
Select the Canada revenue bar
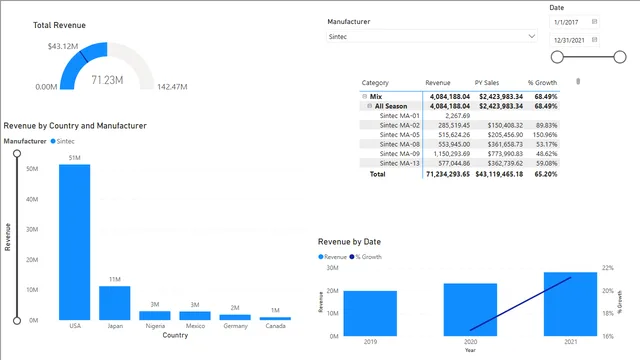[x=275, y=318]
